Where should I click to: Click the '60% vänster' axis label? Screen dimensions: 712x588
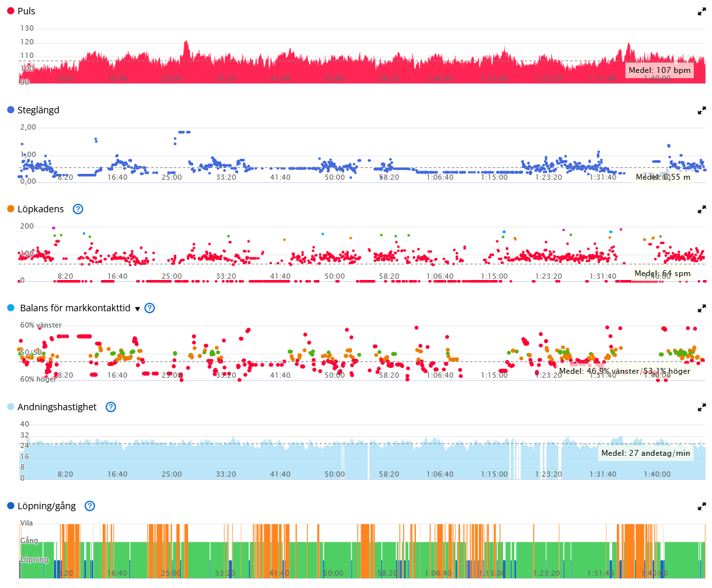41,326
